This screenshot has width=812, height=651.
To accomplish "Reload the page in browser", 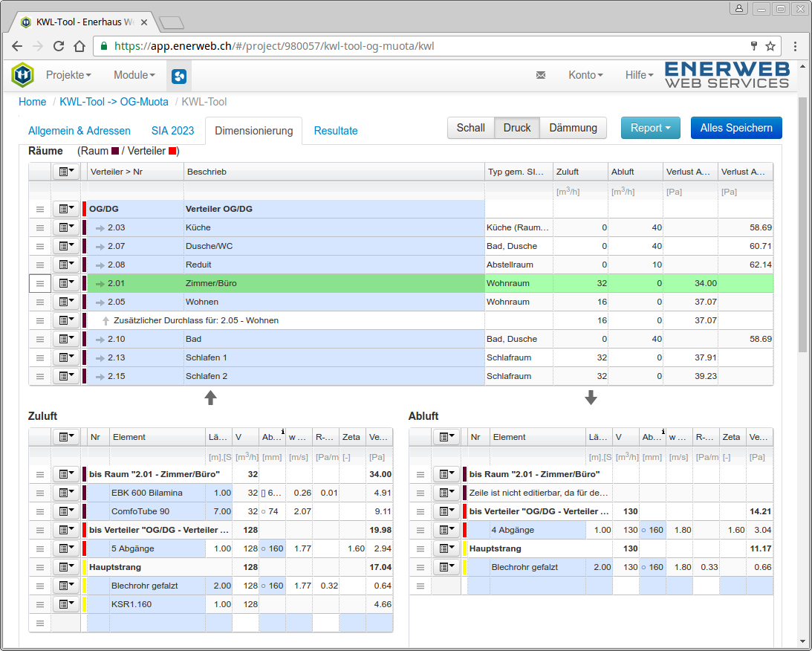I will pos(59,46).
